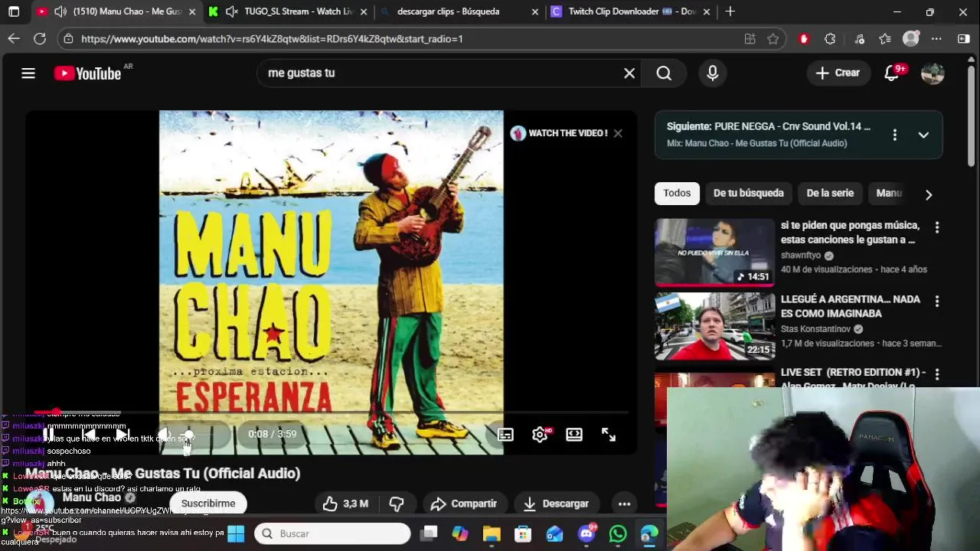Screen dimensions: 980x551
Task: Select the Todos filter chip
Action: pos(677,194)
